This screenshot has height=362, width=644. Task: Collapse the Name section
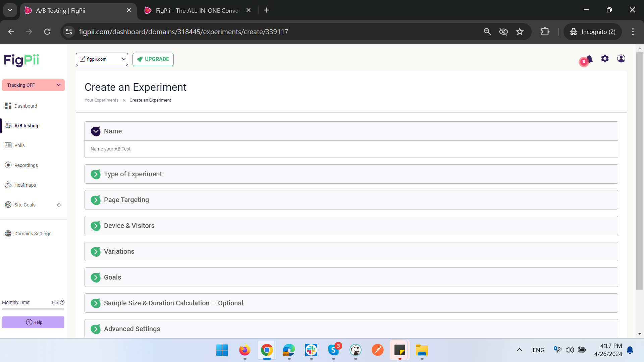click(x=96, y=131)
